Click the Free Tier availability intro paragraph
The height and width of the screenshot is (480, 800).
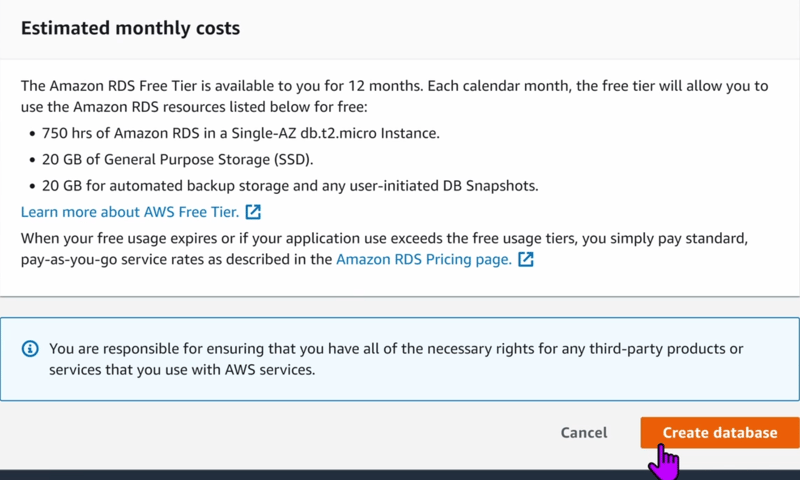394,96
